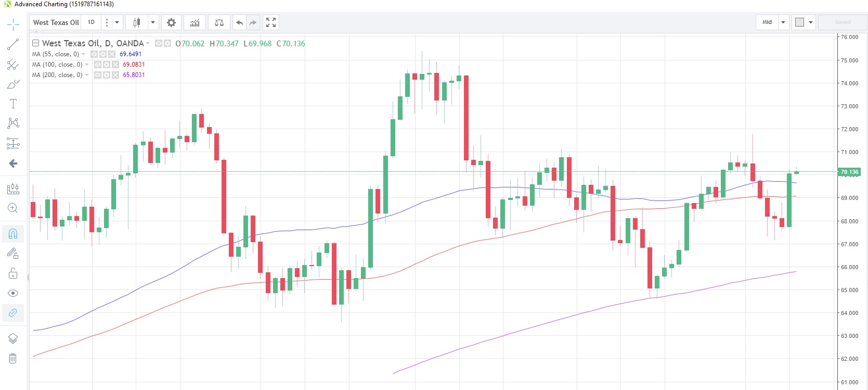
Task: Expand the Mid price type dropdown
Action: click(x=783, y=22)
